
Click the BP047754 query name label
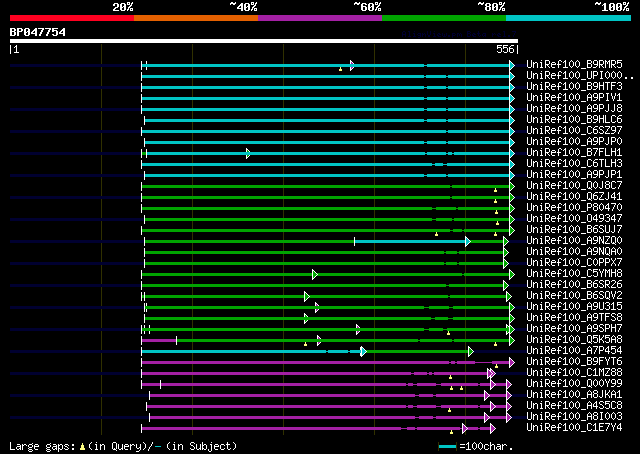[x=38, y=32]
